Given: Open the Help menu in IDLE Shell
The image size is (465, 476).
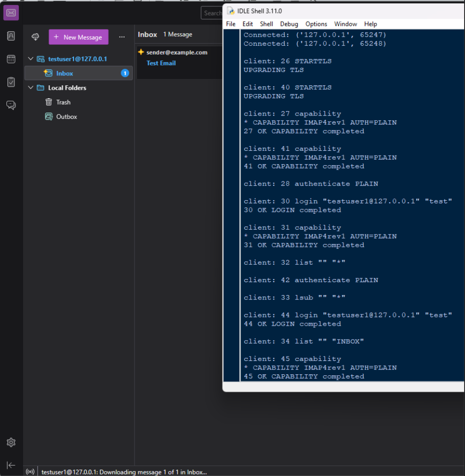Looking at the screenshot, I should tap(371, 24).
